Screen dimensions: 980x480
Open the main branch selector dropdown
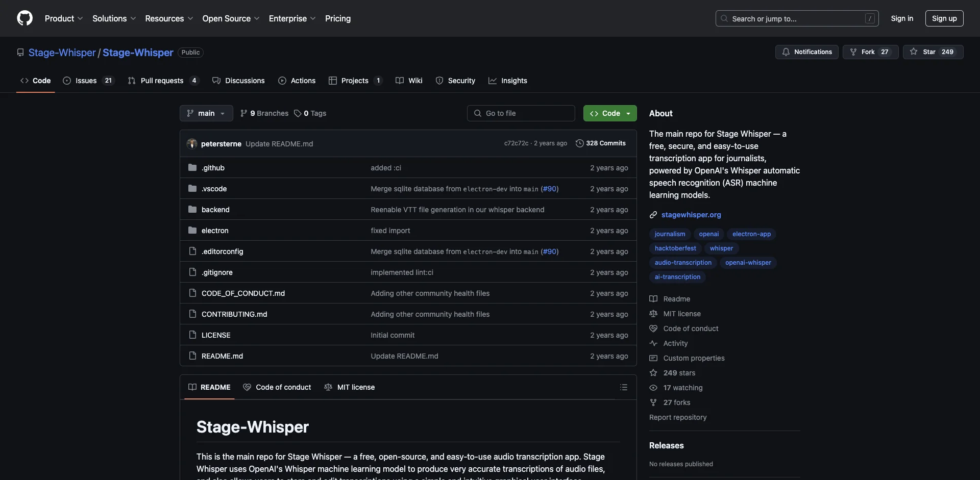206,113
